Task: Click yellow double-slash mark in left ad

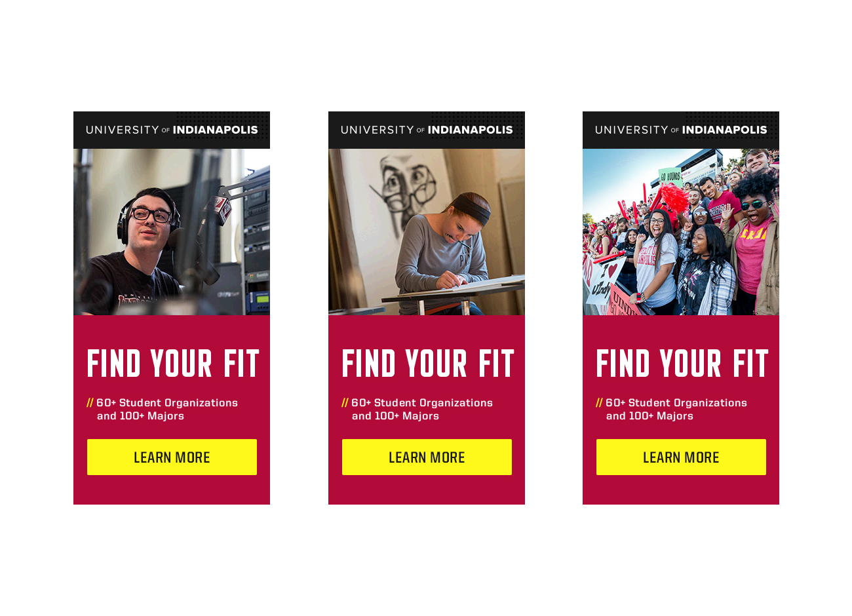Action: click(x=90, y=402)
